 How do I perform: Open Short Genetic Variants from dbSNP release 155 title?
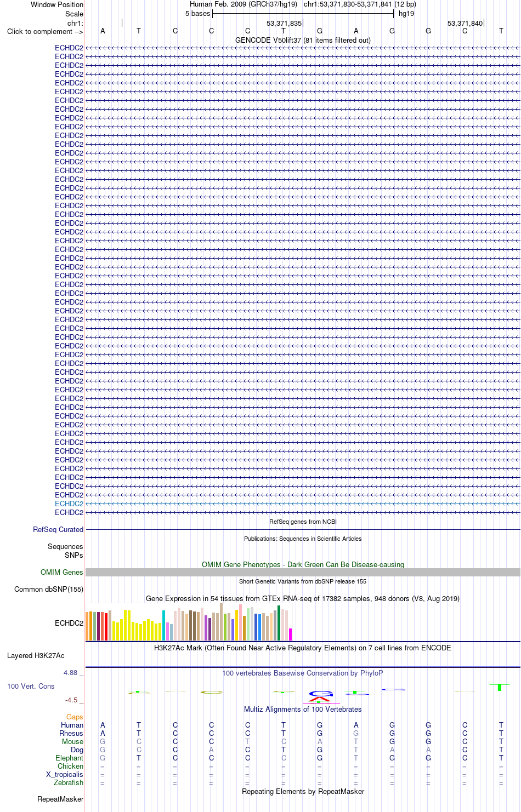pos(303,581)
